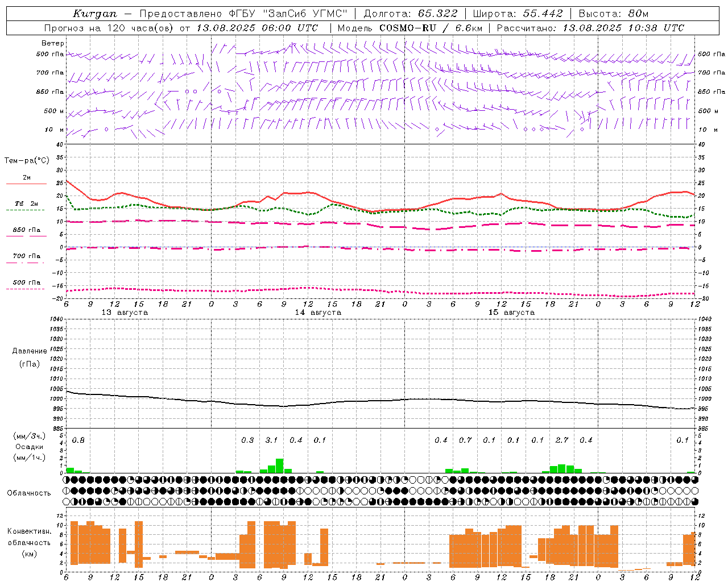
Task: Click the "Широта: 55.442" latitude value
Action: click(x=518, y=14)
